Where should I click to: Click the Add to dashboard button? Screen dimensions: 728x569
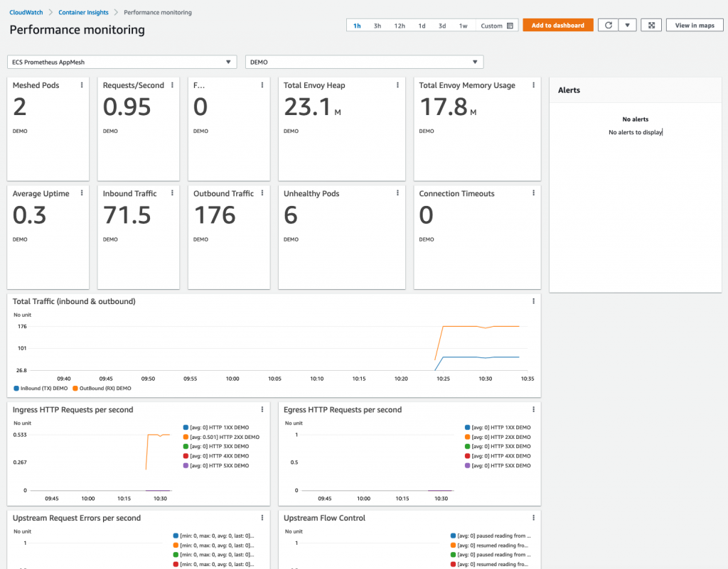click(x=558, y=26)
